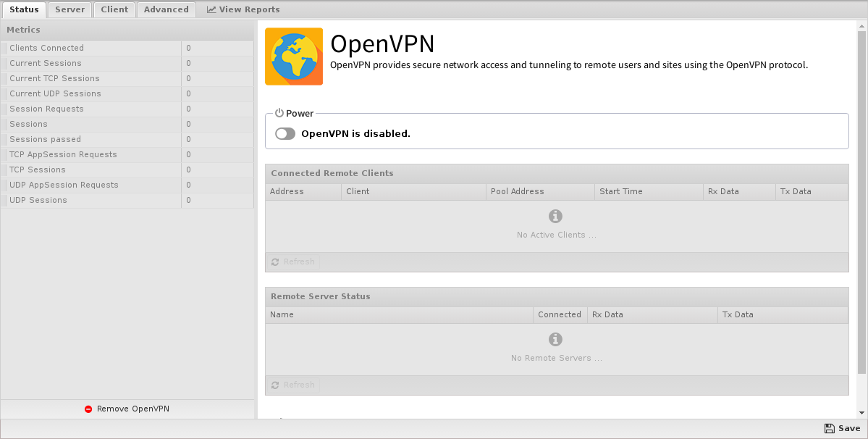Click the No Remote Servers message
Screen dimensions: 868x439
pyautogui.click(x=557, y=359)
